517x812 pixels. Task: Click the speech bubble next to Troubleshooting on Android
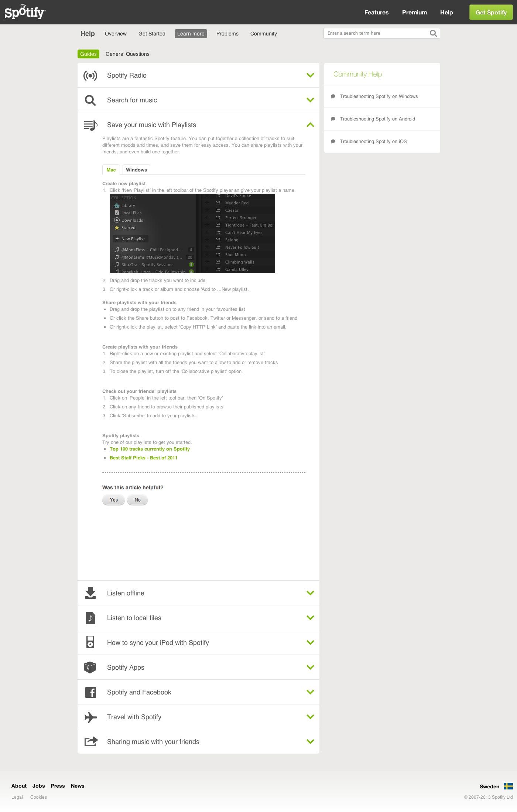coord(333,119)
